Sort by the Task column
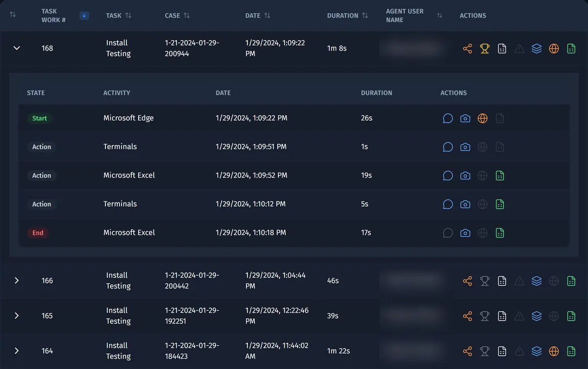The width and height of the screenshot is (588, 369). click(x=128, y=16)
